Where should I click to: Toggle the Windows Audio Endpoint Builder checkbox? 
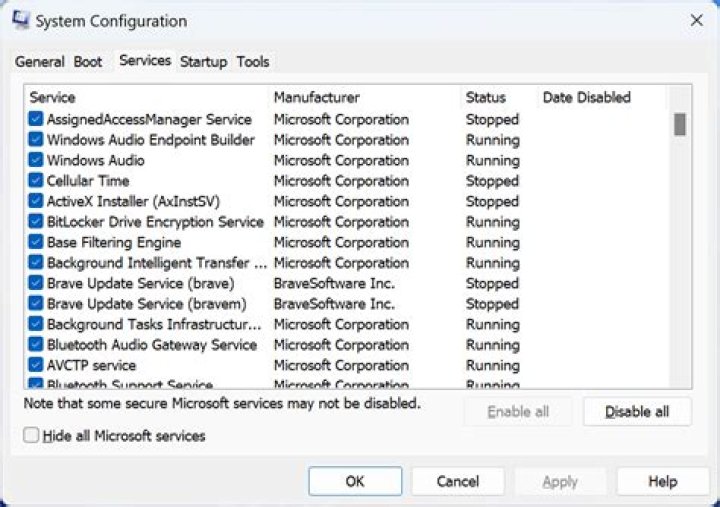click(x=36, y=140)
